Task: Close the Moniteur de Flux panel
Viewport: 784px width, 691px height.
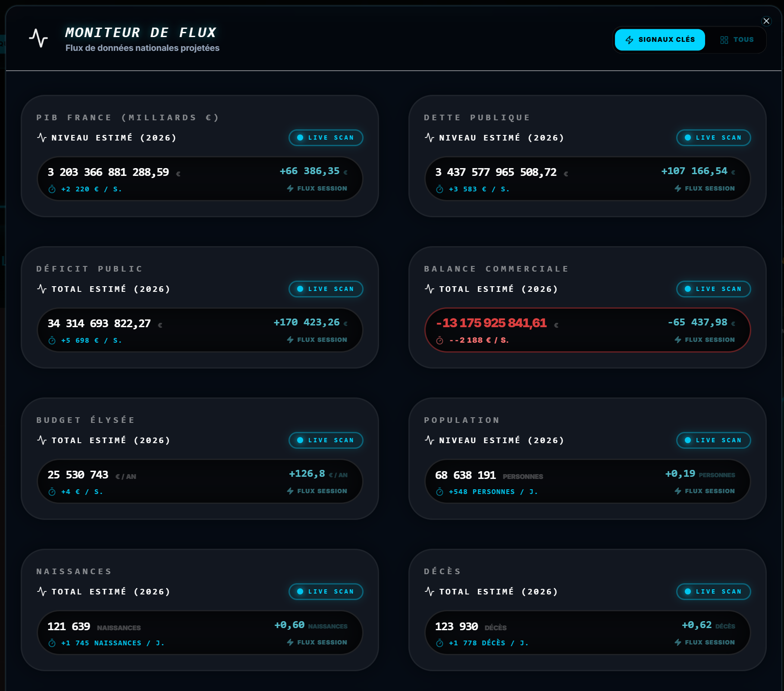Action: pos(766,21)
